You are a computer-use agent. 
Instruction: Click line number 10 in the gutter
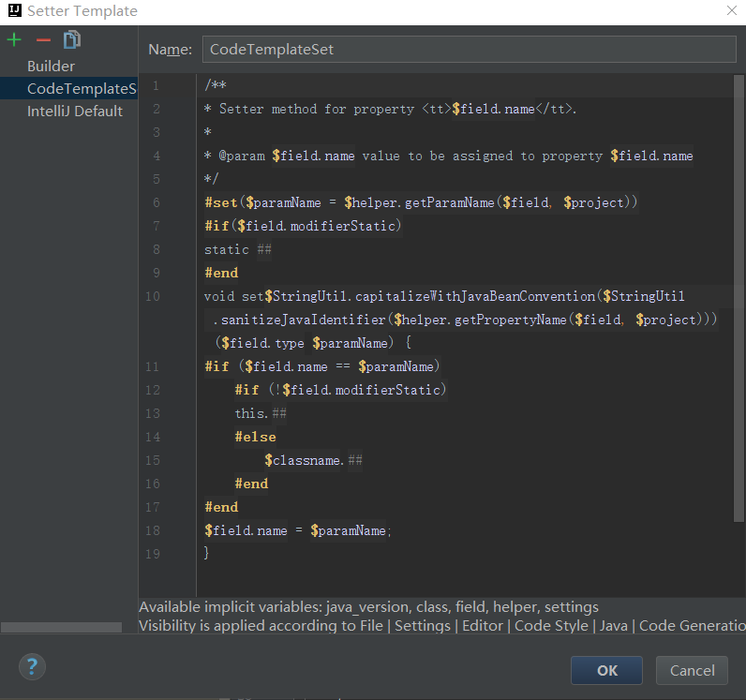click(153, 296)
